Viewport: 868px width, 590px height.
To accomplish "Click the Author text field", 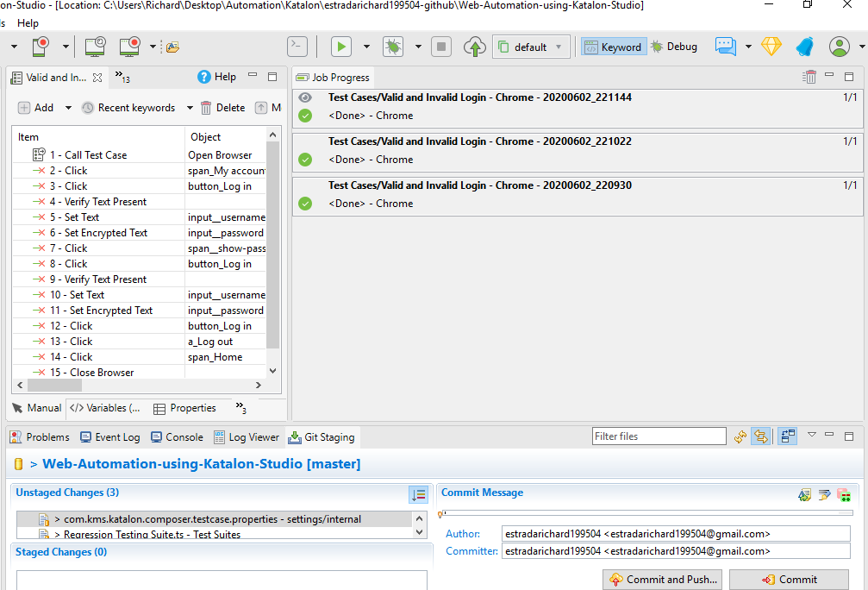I will point(676,534).
